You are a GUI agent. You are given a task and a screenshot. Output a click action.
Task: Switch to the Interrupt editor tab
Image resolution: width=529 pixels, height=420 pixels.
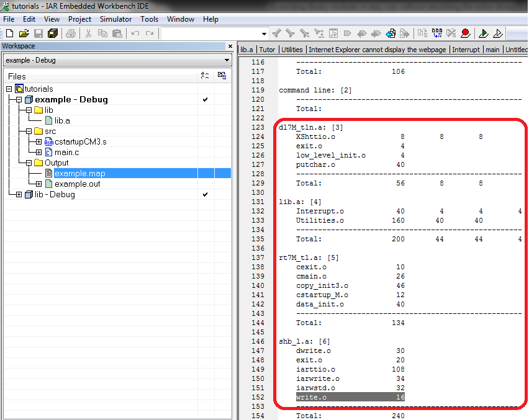(466, 50)
